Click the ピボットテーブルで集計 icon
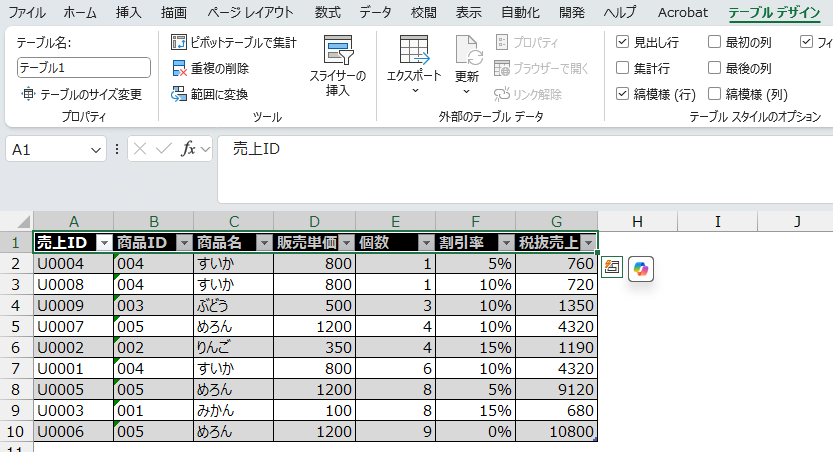 pos(178,42)
